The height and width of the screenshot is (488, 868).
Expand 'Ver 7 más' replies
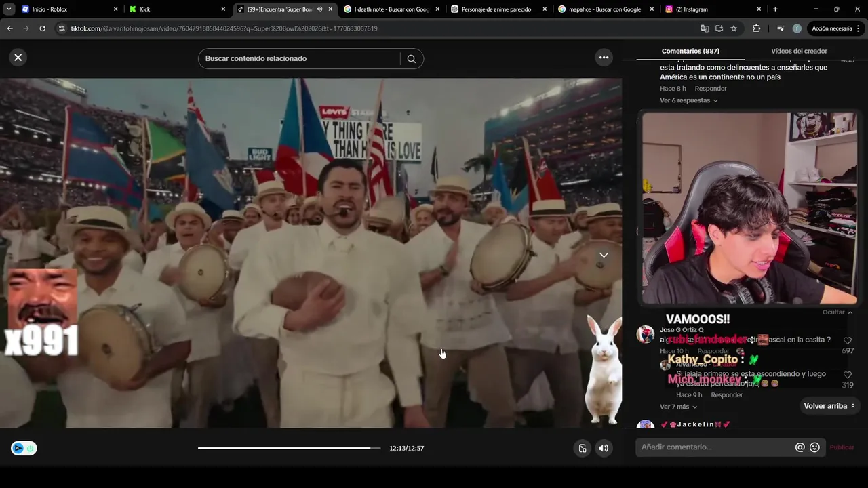point(678,407)
